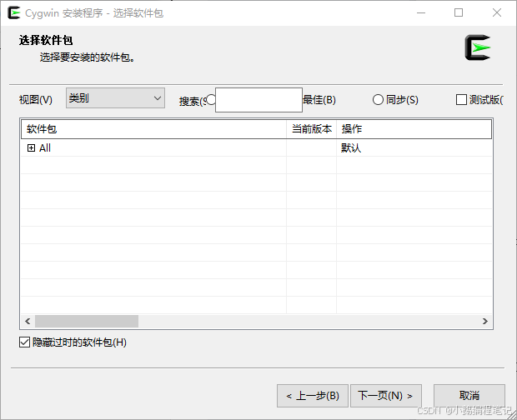Click the 上一步(B) back button
The width and height of the screenshot is (517, 420).
point(312,396)
